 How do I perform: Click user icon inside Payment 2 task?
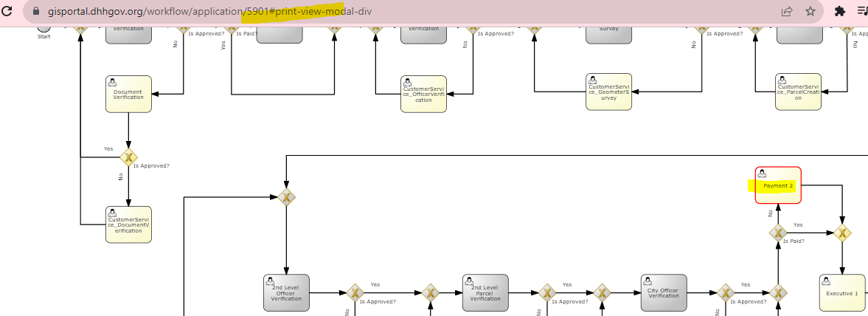[762, 174]
